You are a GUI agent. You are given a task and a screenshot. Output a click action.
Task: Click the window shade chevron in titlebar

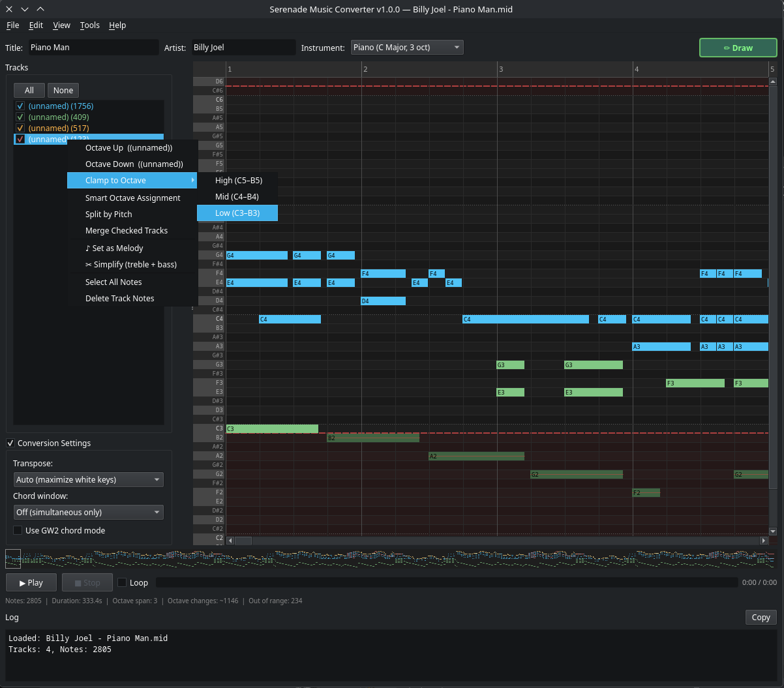(40, 9)
